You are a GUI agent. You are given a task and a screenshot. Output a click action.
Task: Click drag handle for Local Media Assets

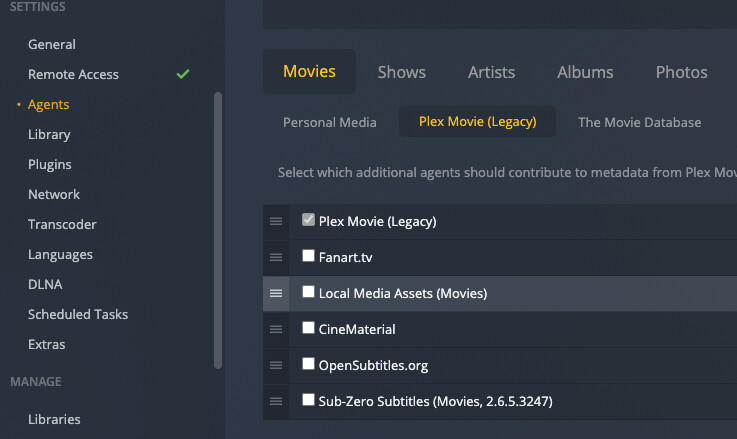(x=276, y=293)
